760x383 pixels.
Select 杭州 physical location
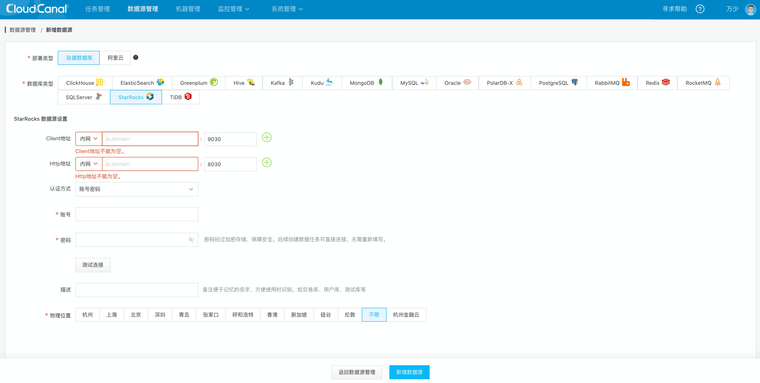point(88,315)
